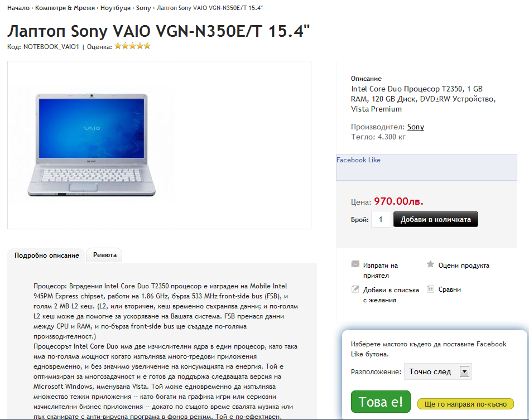Image resolution: width=529 pixels, height=420 pixels.
Task: Click the Sony breadcrumb category link
Action: [x=143, y=8]
